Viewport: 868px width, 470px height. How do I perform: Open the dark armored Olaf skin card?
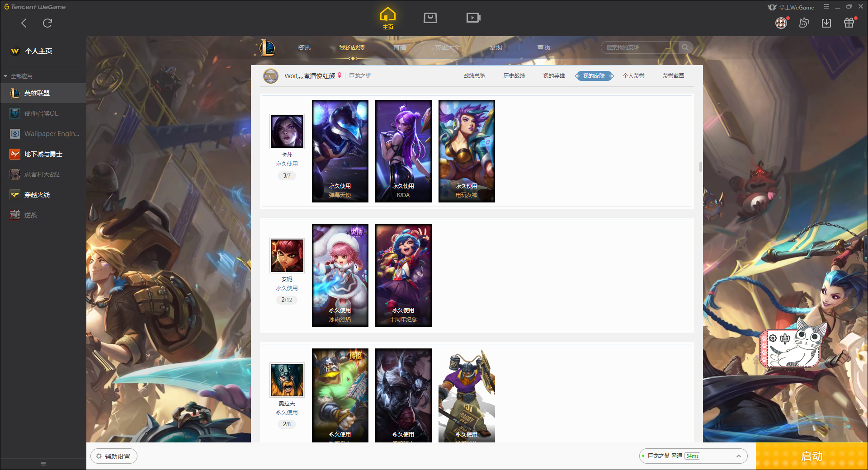coord(403,395)
